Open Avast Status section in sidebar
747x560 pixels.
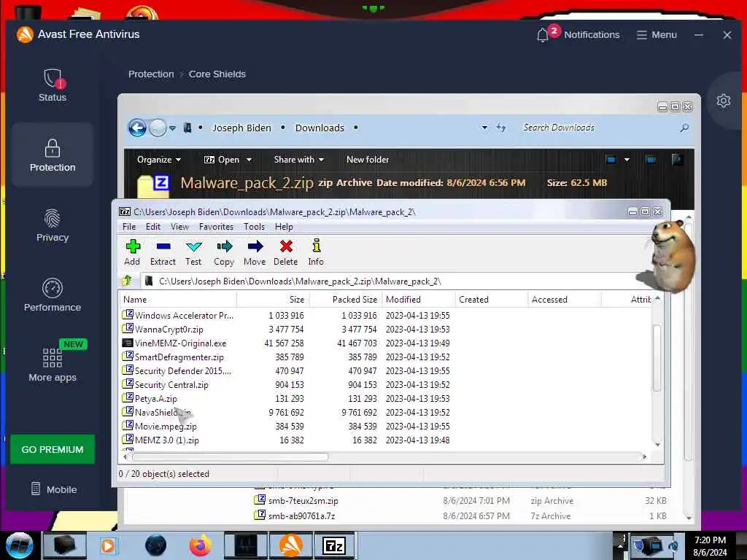(53, 86)
